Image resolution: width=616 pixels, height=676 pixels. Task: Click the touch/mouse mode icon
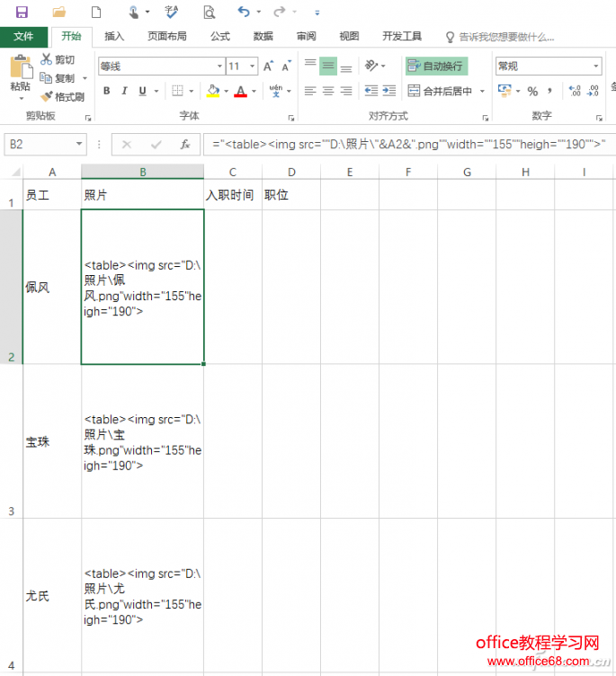[134, 12]
